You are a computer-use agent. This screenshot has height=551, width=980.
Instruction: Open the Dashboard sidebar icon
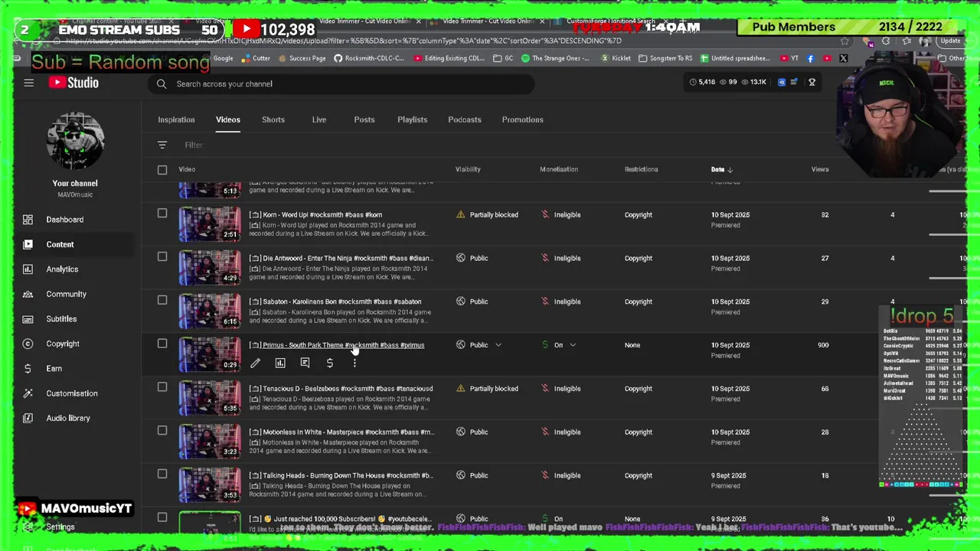pos(28,220)
